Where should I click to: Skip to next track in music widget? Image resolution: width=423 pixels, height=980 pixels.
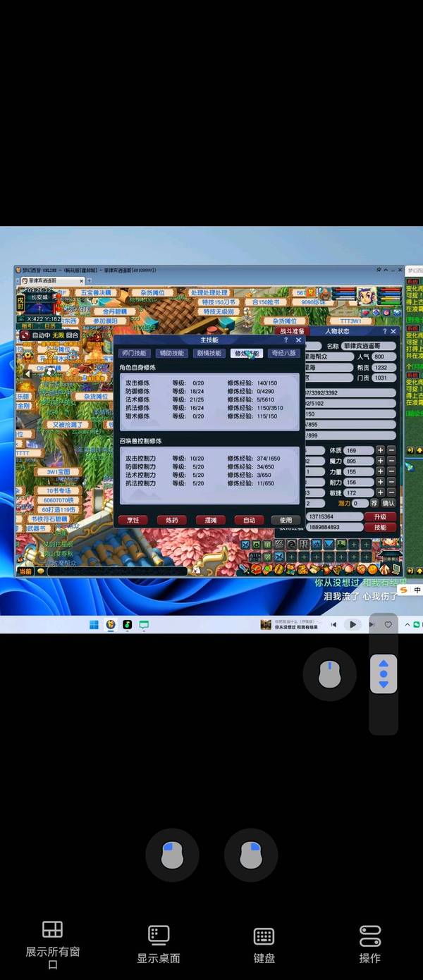click(371, 624)
